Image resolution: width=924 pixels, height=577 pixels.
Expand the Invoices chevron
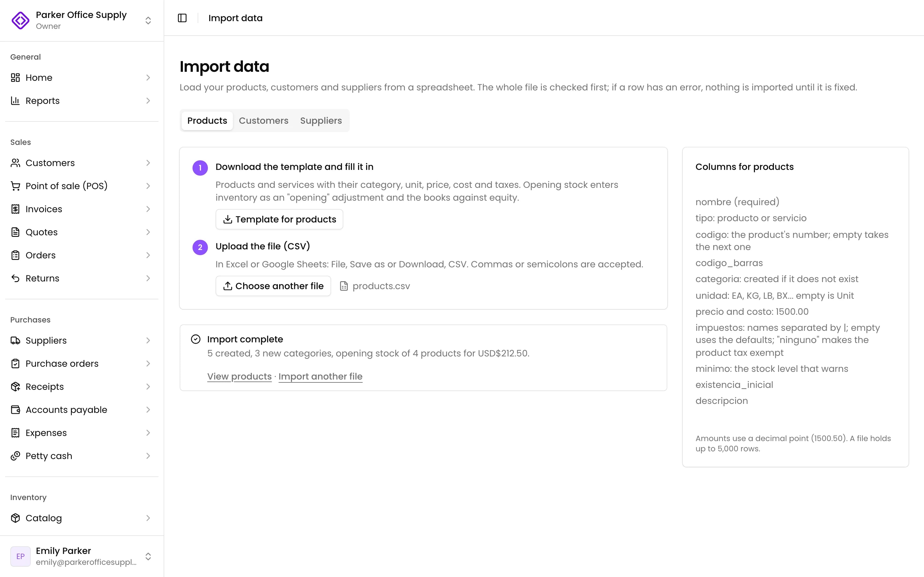pos(148,209)
